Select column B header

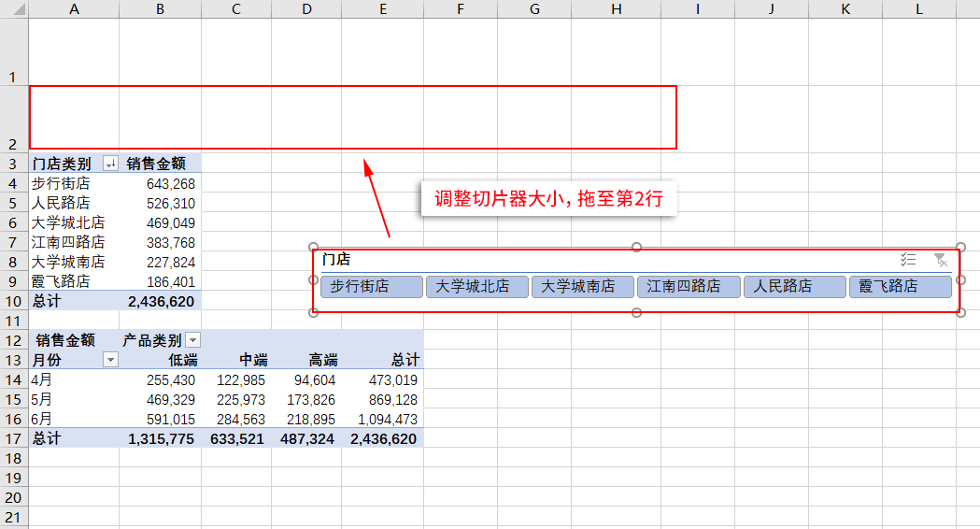[x=160, y=8]
